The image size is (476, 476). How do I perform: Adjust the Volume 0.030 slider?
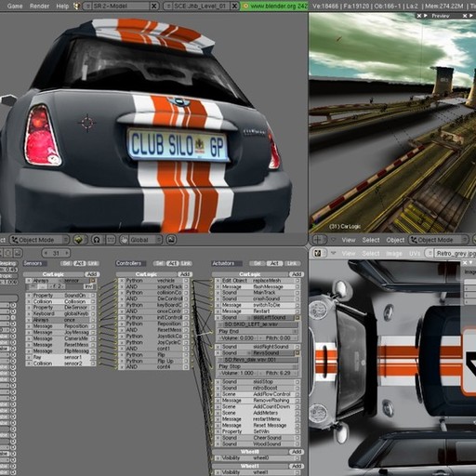point(237,337)
